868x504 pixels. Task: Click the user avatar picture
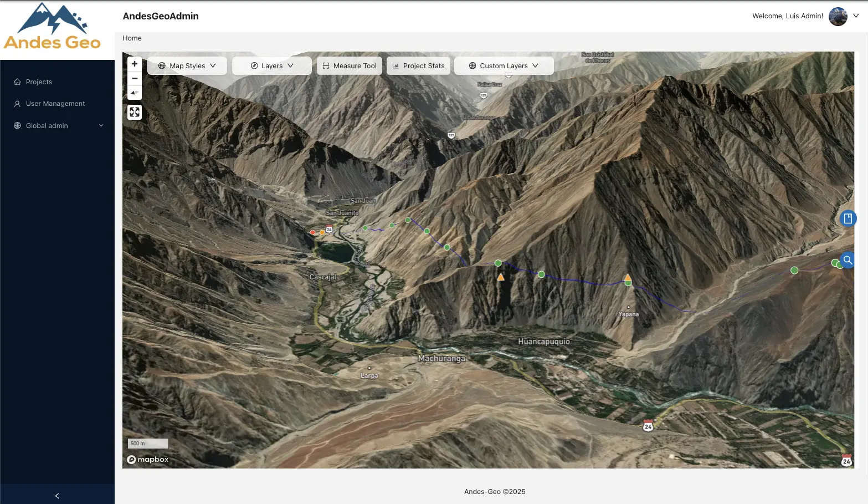[x=838, y=17]
